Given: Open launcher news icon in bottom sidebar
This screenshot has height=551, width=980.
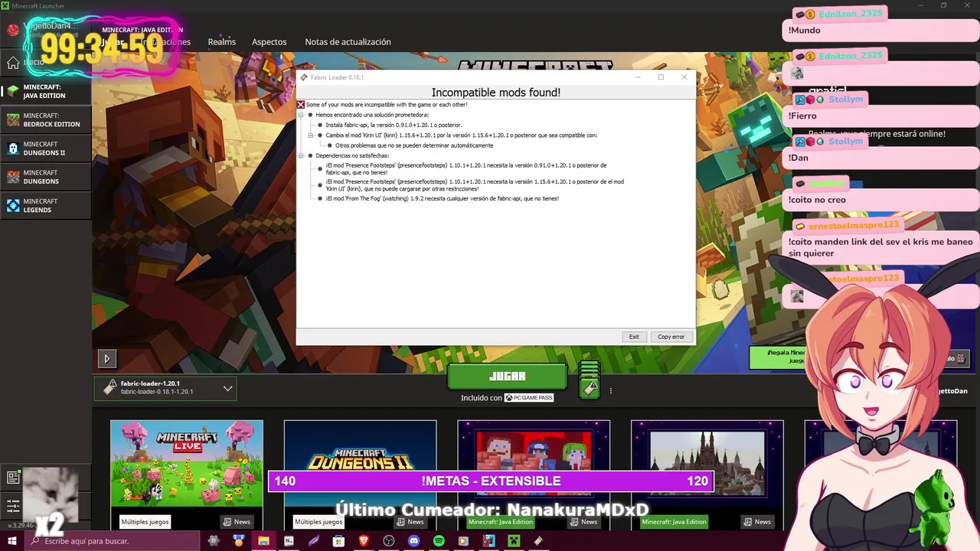Looking at the screenshot, I should coord(13,478).
